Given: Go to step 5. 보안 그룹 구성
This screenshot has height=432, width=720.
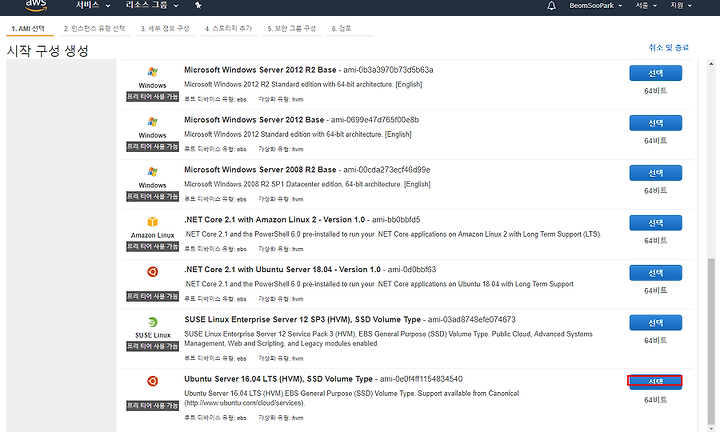Looking at the screenshot, I should (x=292, y=28).
